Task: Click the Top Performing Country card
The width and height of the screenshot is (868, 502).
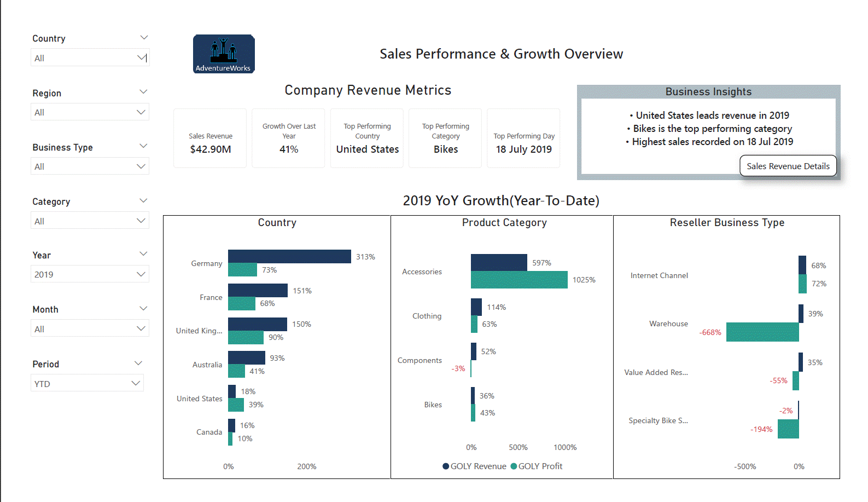Action: point(367,139)
